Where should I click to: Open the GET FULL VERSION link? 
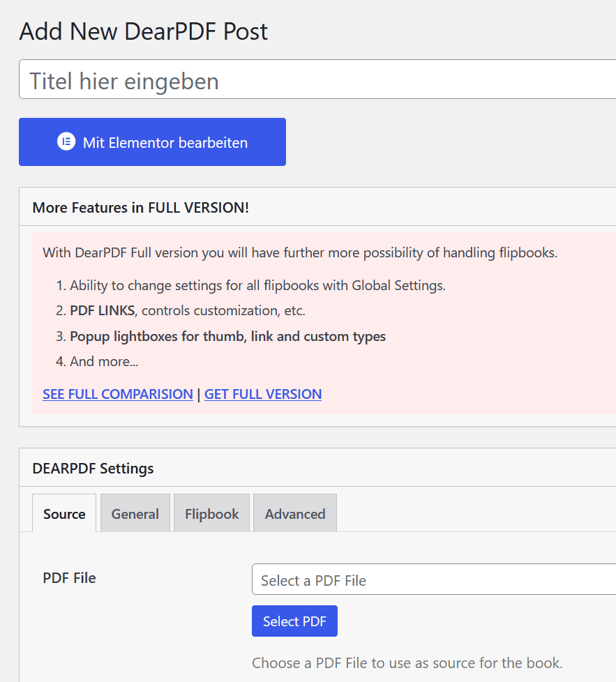(263, 394)
